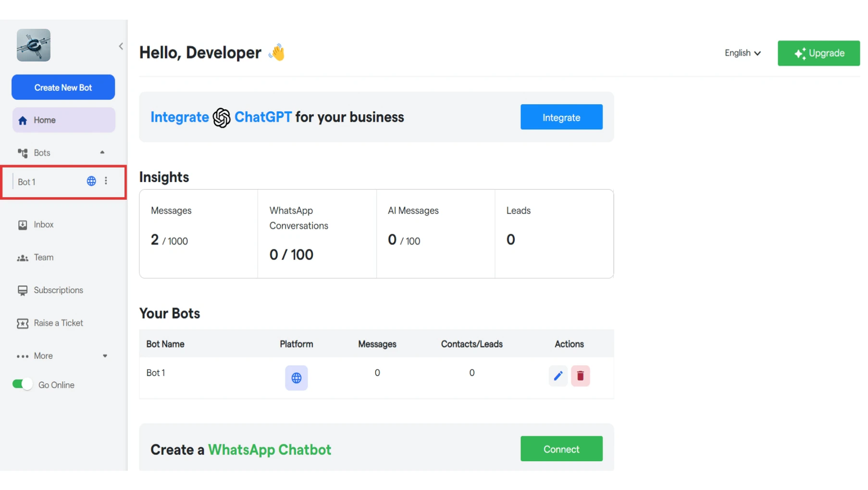
Task: Click the green Upgrade button
Action: click(818, 53)
